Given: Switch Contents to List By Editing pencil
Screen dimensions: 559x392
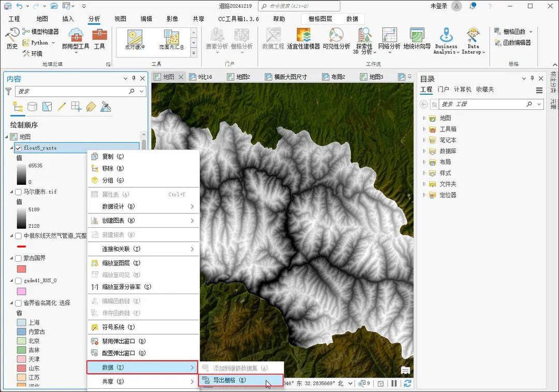Looking at the screenshot, I should [62, 107].
